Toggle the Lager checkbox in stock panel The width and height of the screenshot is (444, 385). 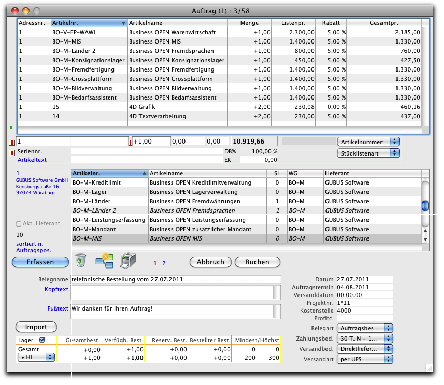pos(42,340)
